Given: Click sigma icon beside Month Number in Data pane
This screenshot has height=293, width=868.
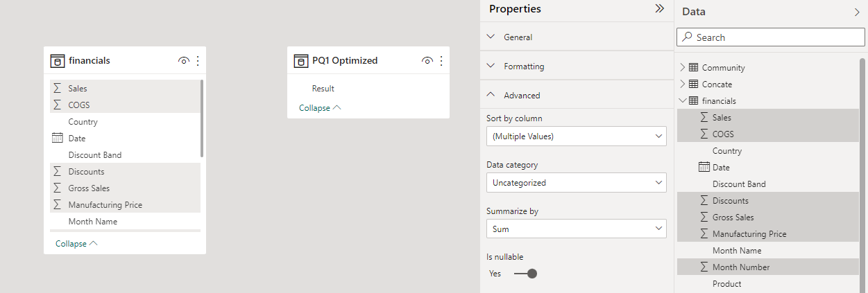Looking at the screenshot, I should [704, 267].
